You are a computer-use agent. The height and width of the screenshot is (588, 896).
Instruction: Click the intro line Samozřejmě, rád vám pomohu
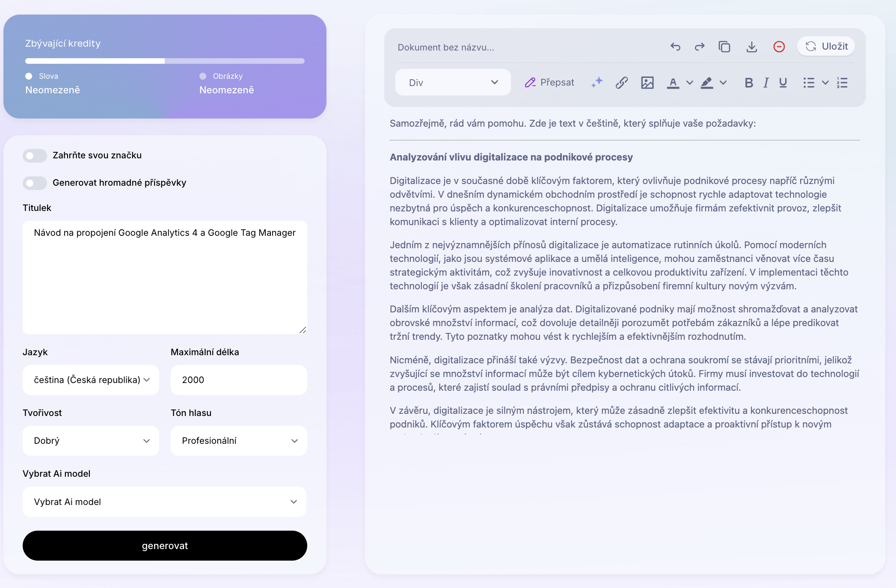pos(573,123)
